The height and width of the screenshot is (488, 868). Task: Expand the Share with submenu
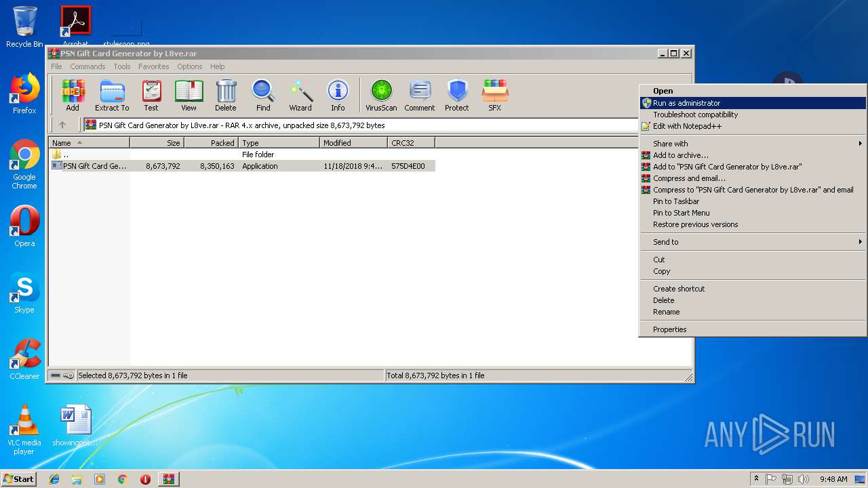753,144
